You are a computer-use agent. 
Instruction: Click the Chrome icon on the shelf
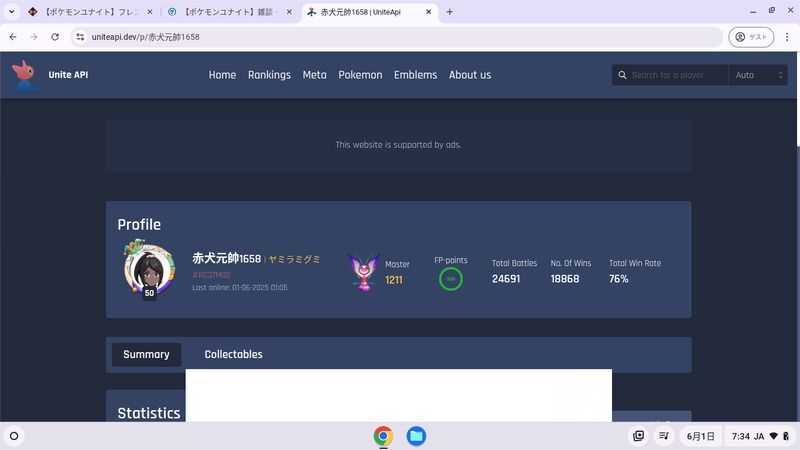383,436
